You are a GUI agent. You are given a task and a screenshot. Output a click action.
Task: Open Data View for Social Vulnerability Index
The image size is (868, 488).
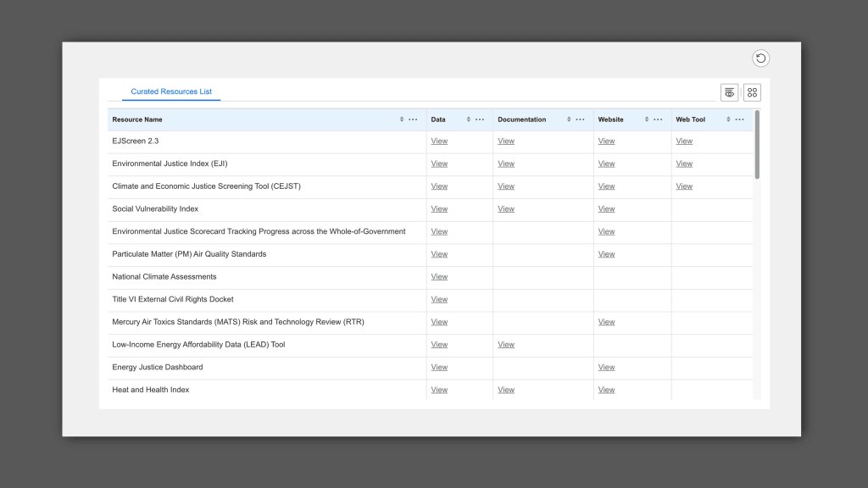(439, 209)
